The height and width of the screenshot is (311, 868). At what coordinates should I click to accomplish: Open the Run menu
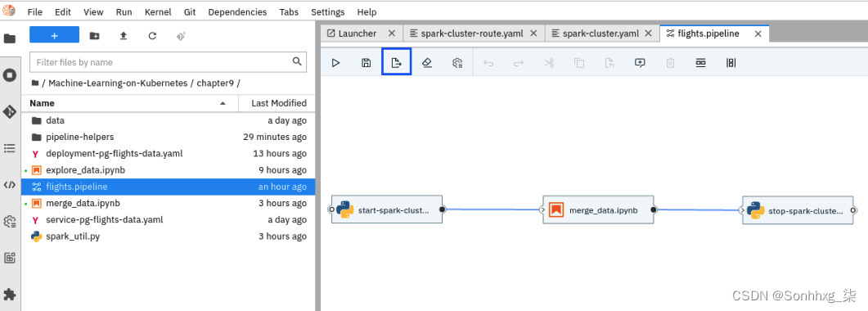pyautogui.click(x=124, y=11)
